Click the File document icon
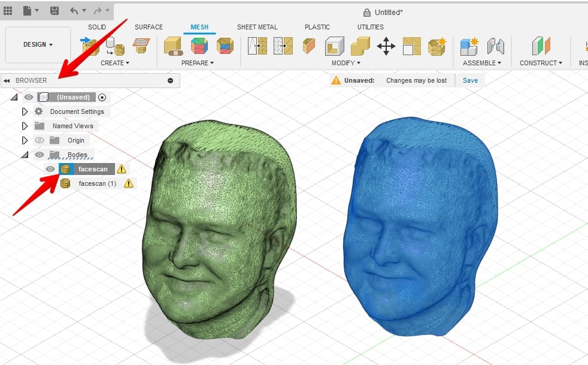Viewport: 588px width, 365px height. [x=27, y=11]
